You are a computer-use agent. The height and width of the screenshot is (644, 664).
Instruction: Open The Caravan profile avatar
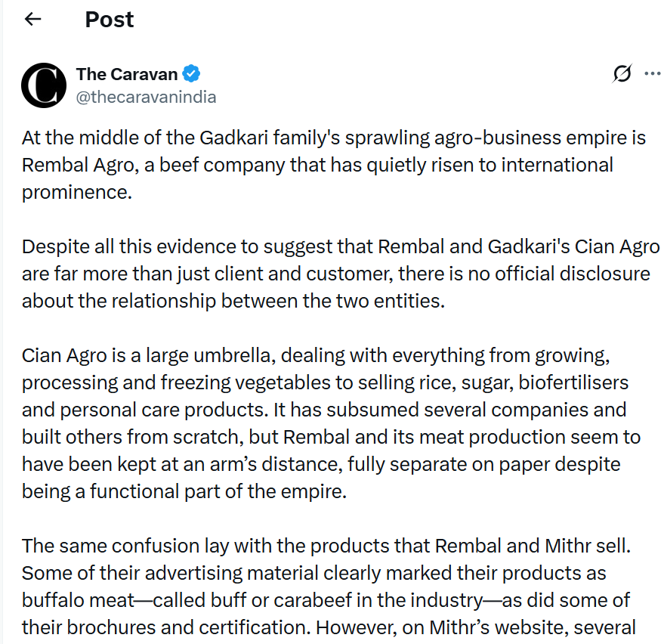[44, 85]
